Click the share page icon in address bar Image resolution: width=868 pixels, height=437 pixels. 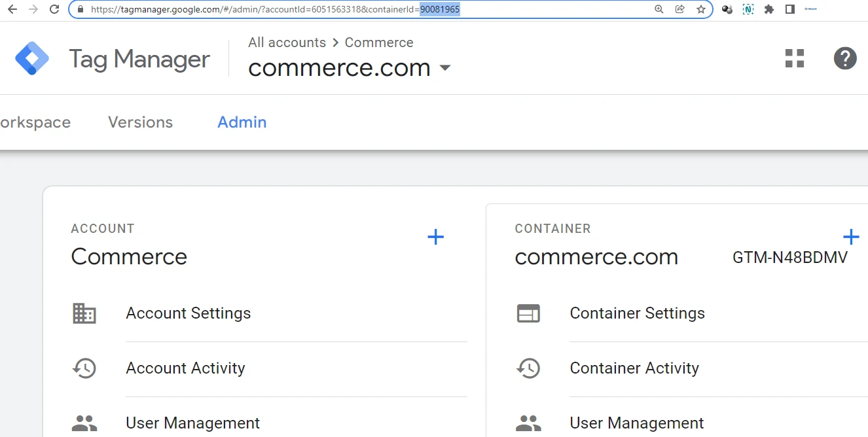(680, 9)
